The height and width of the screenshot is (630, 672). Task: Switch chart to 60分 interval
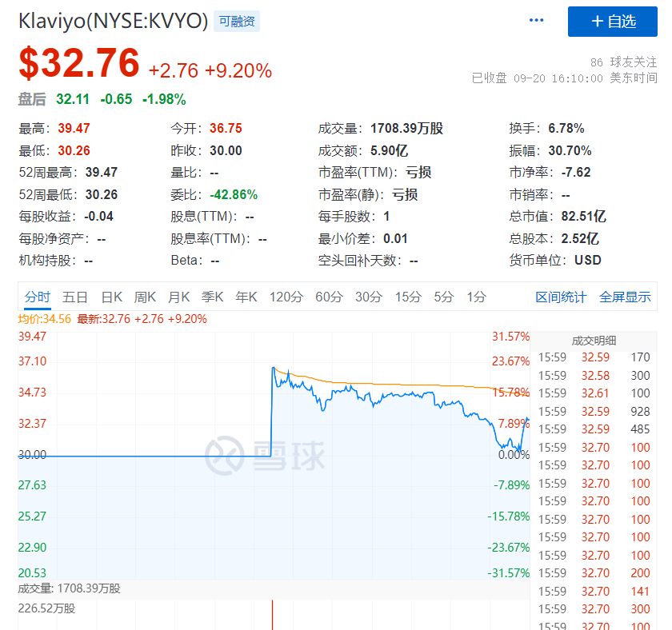[x=329, y=296]
